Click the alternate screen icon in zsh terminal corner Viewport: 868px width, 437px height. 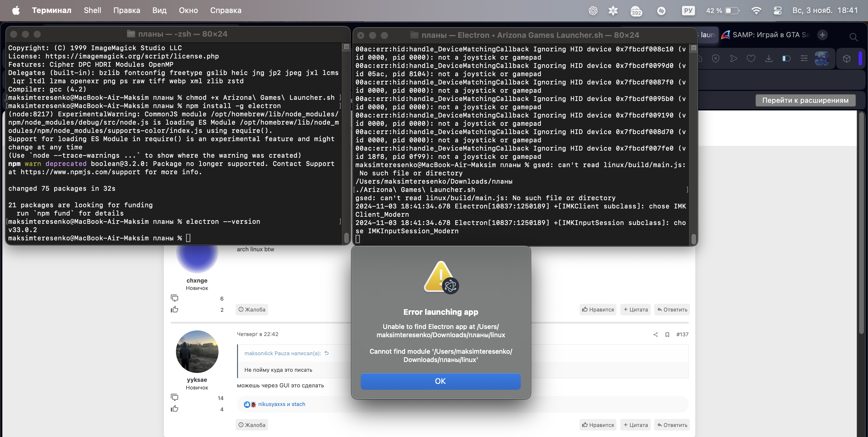click(x=346, y=47)
